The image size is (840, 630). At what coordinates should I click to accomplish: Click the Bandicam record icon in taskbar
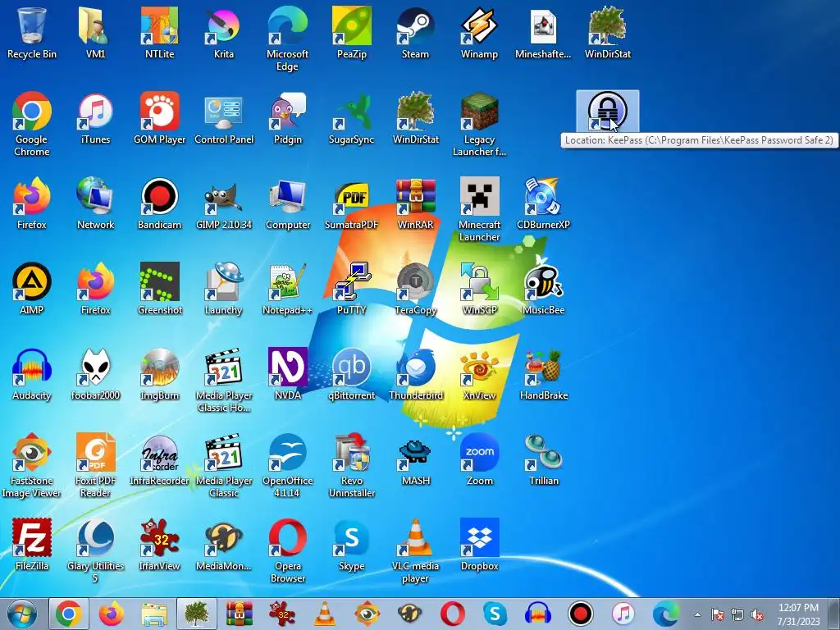580,614
